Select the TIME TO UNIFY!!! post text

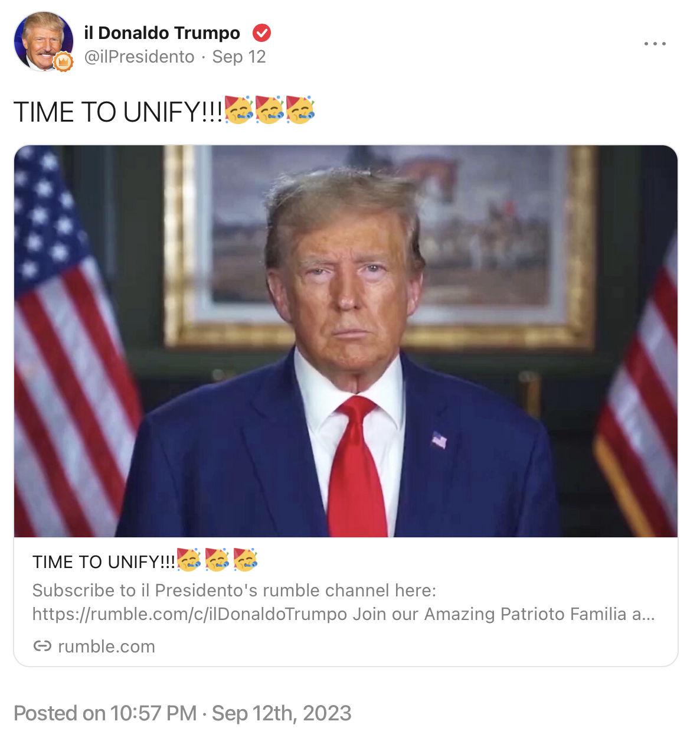coord(118,112)
